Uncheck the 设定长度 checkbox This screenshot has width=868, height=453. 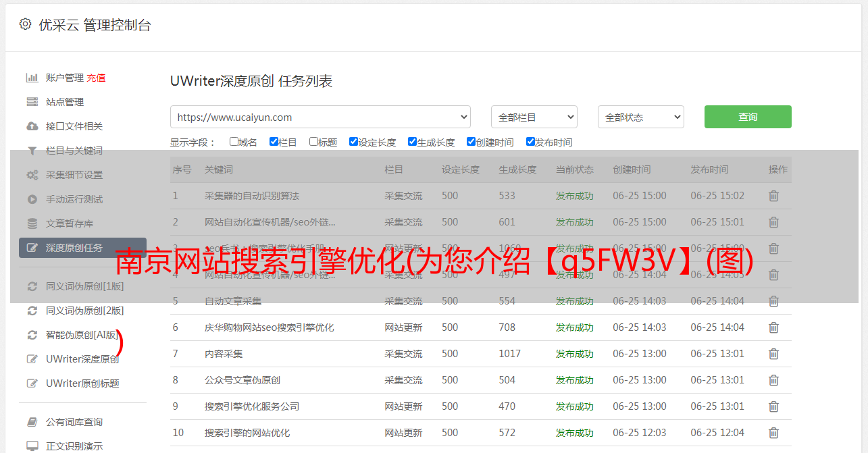click(x=353, y=142)
